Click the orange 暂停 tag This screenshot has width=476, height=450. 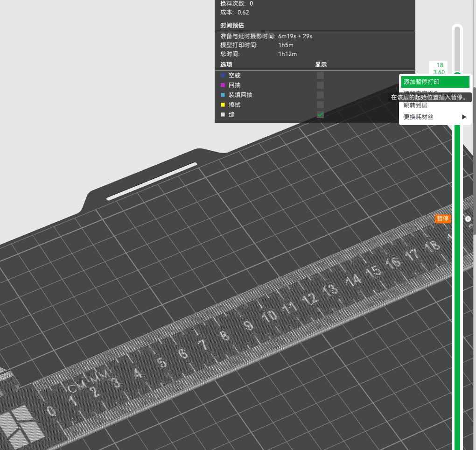[x=442, y=219]
